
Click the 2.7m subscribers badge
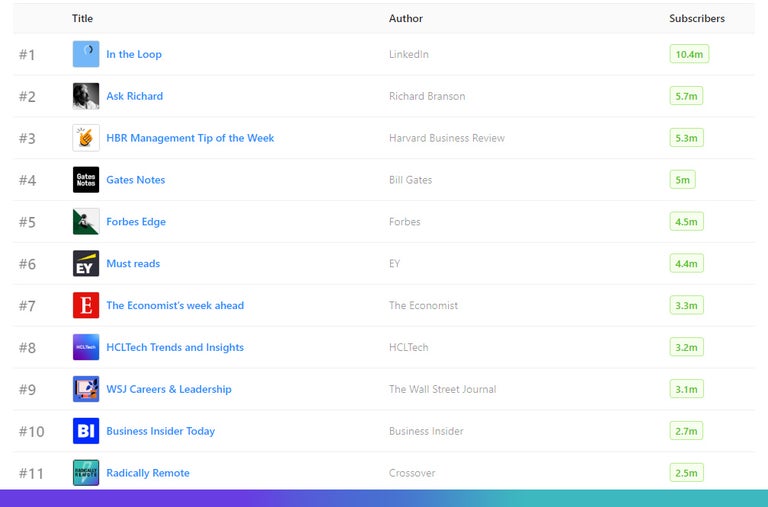coord(686,431)
